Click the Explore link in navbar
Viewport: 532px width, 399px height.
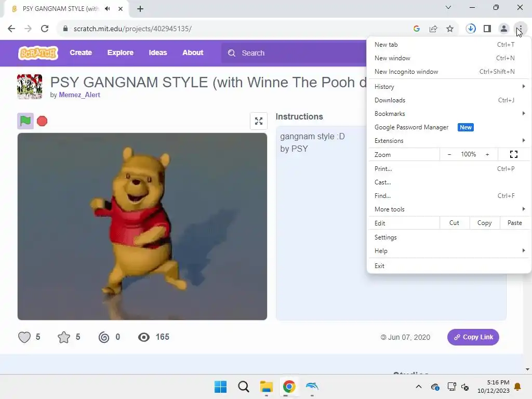pos(121,52)
